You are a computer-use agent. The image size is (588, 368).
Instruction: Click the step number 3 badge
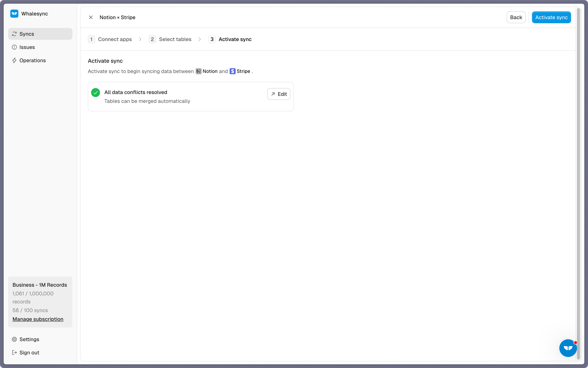click(212, 39)
